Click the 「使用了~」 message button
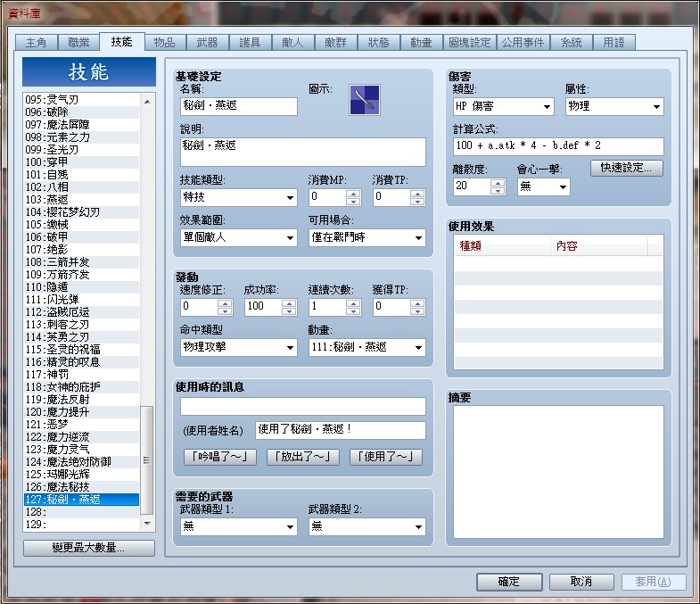 pyautogui.click(x=386, y=457)
